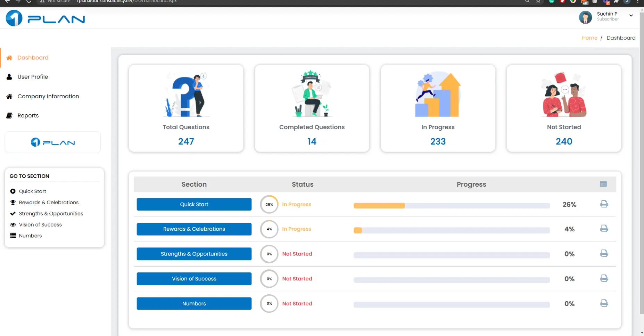Click the blue Rewards & Celebrations button
The image size is (644, 336).
[194, 229]
